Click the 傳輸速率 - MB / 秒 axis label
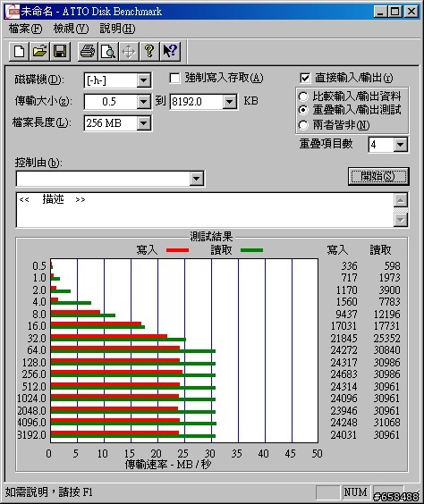Image resolution: width=424 pixels, height=504 pixels. coord(168,465)
